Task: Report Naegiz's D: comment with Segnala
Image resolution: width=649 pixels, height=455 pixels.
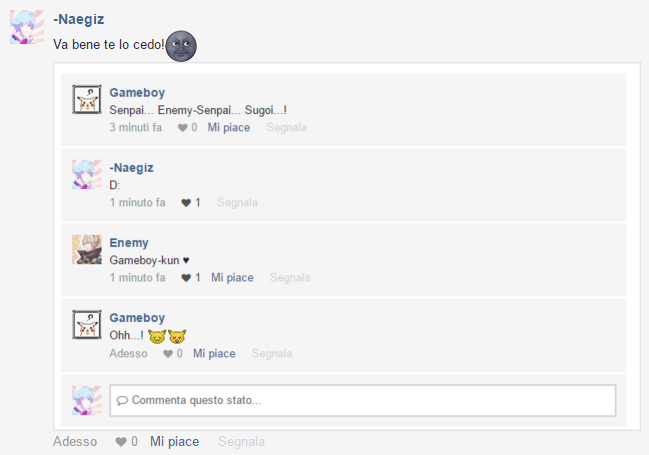Action: pyautogui.click(x=237, y=202)
